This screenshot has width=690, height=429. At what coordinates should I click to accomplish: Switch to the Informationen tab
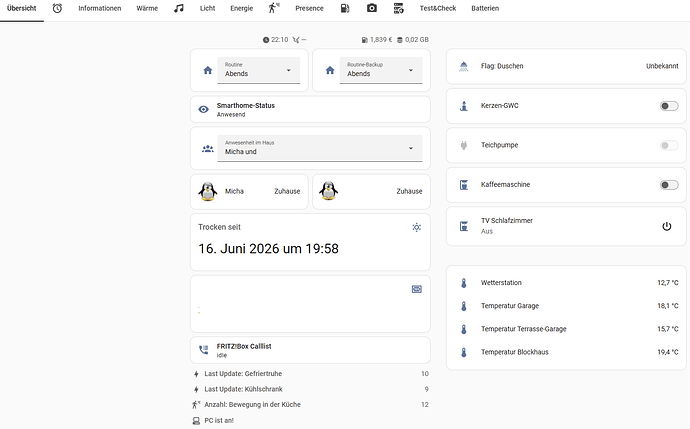100,8
